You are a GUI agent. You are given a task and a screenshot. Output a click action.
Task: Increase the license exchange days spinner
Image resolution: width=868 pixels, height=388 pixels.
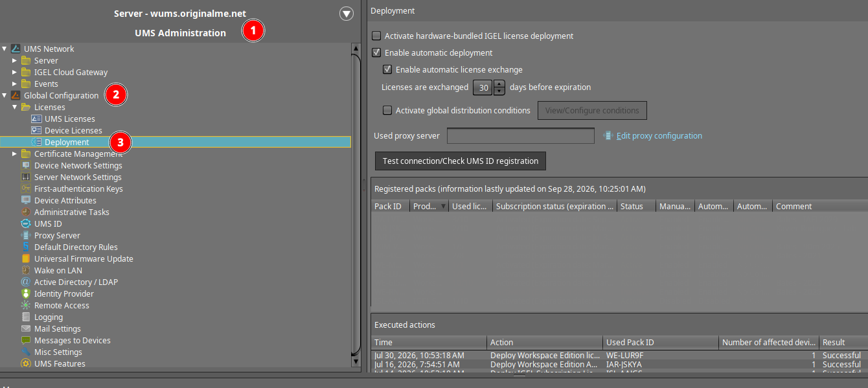click(499, 84)
